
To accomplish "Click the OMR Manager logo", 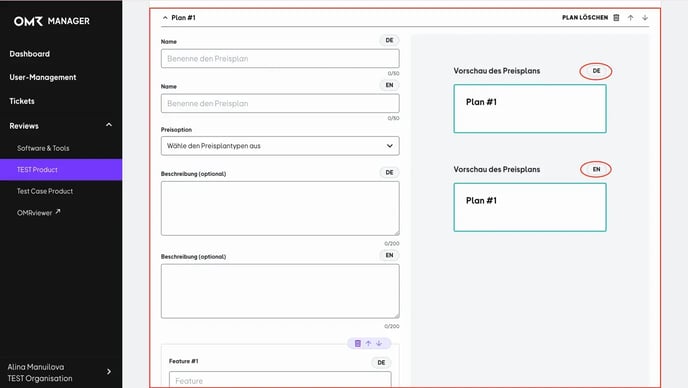I will [x=51, y=21].
